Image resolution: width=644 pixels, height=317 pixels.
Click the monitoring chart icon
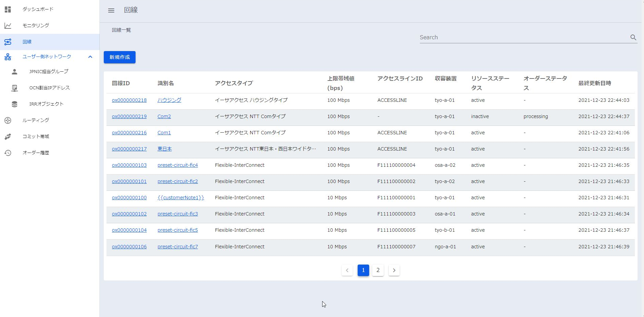8,25
